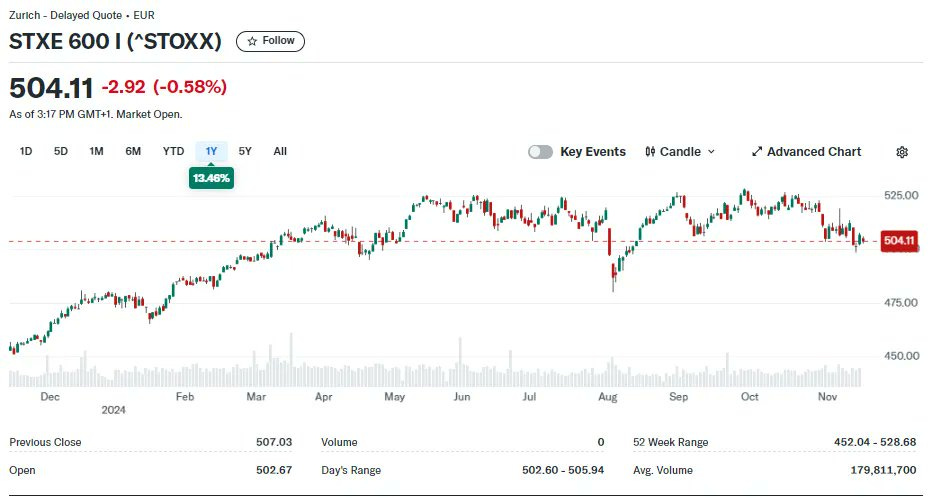Image resolution: width=934 pixels, height=498 pixels.
Task: Click the Dec label on the time axis
Action: click(50, 397)
